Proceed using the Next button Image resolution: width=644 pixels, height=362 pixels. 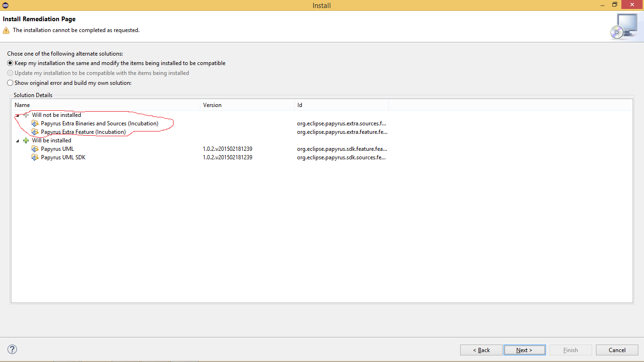pyautogui.click(x=524, y=350)
